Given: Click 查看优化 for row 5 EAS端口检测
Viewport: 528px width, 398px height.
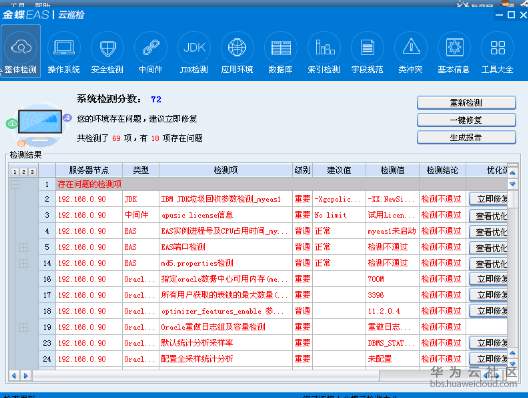Looking at the screenshot, I should (489, 247).
